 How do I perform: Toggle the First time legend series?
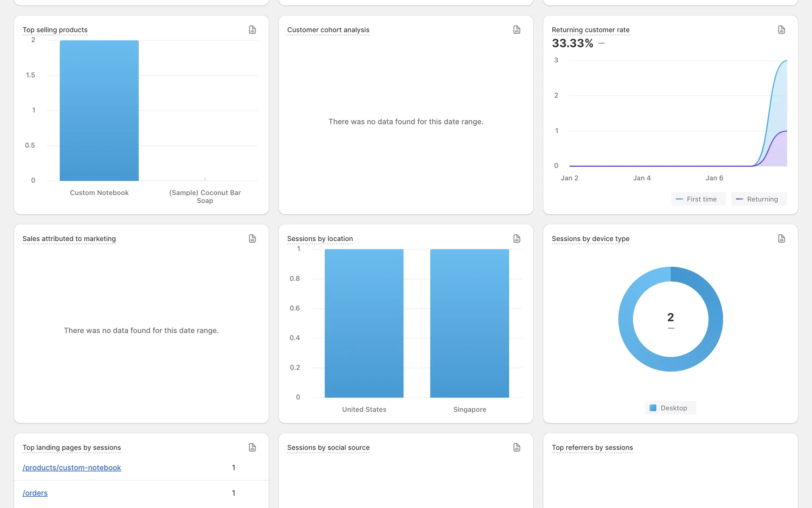point(698,199)
